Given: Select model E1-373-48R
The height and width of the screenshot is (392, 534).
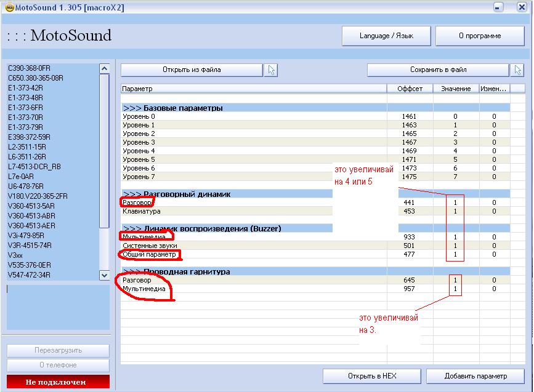Looking at the screenshot, I should (x=25, y=98).
